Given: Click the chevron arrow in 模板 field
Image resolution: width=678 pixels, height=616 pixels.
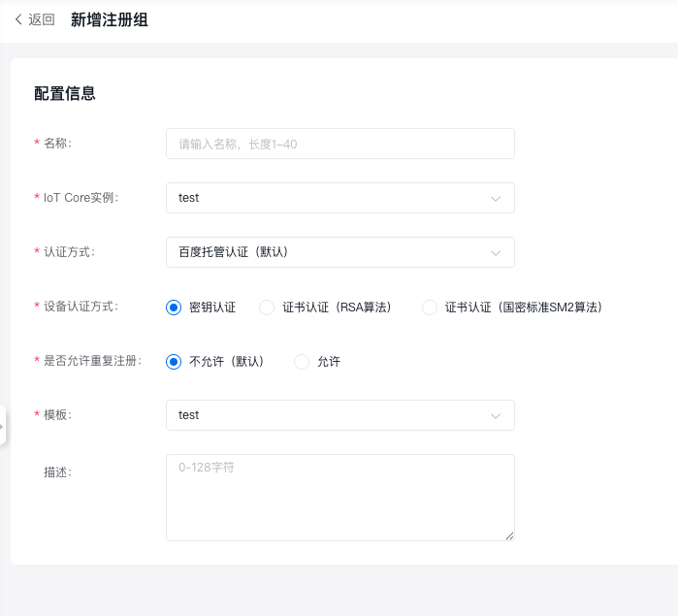Looking at the screenshot, I should click(496, 415).
